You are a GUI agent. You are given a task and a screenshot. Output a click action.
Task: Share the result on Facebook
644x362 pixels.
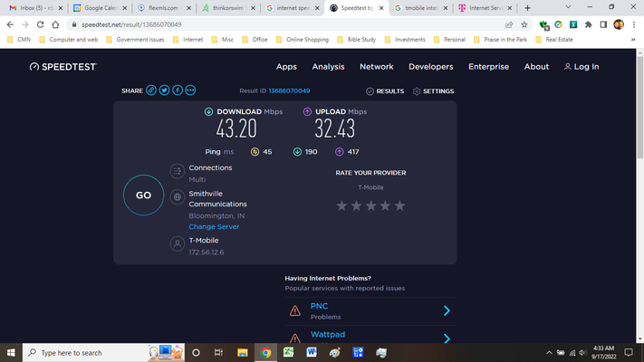[x=178, y=90]
